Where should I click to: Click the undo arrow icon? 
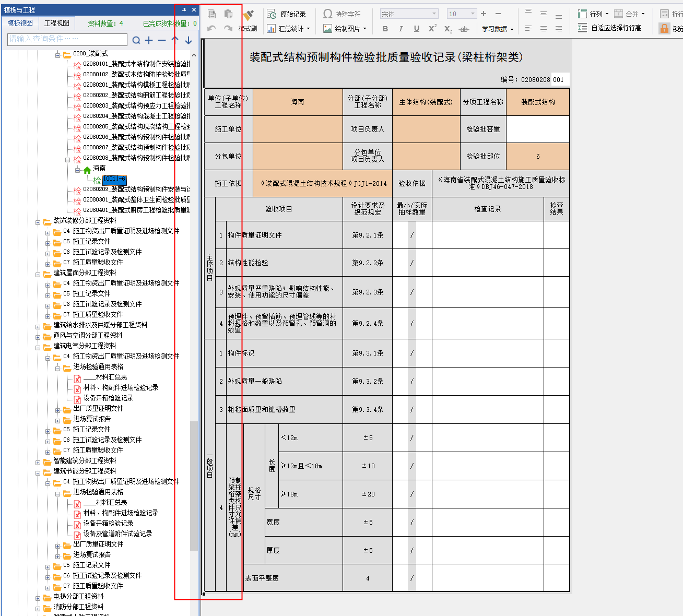[x=211, y=28]
